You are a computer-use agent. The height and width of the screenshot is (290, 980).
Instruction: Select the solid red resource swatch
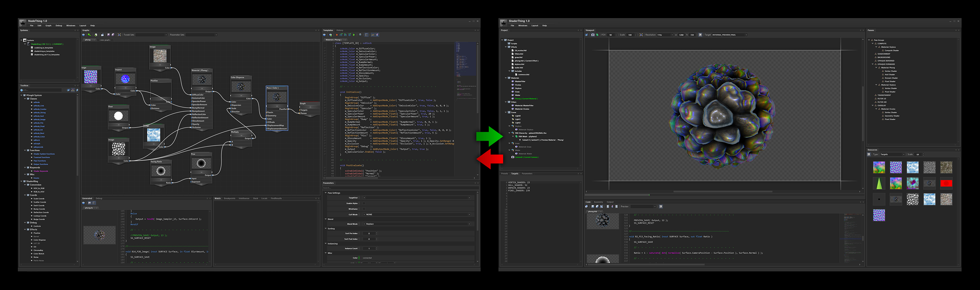coord(946,183)
